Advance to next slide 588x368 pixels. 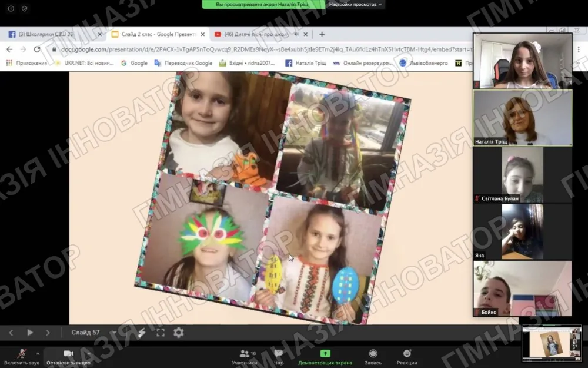coord(48,333)
